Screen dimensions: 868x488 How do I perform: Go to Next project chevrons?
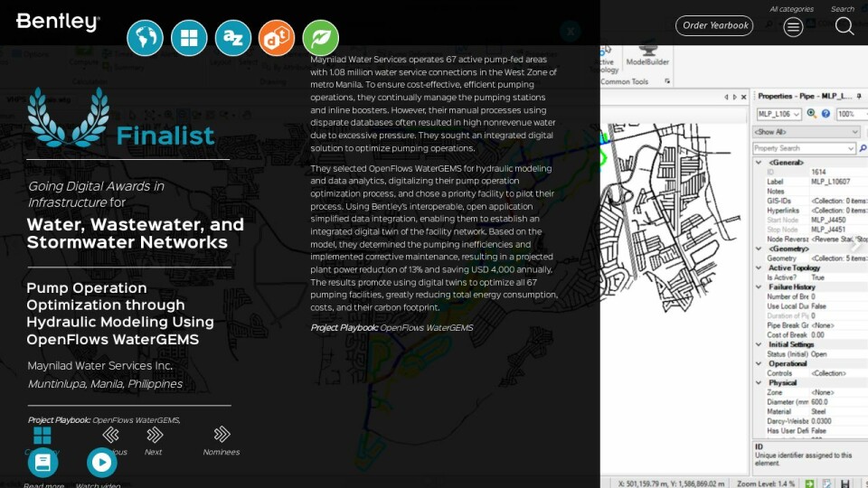155,435
